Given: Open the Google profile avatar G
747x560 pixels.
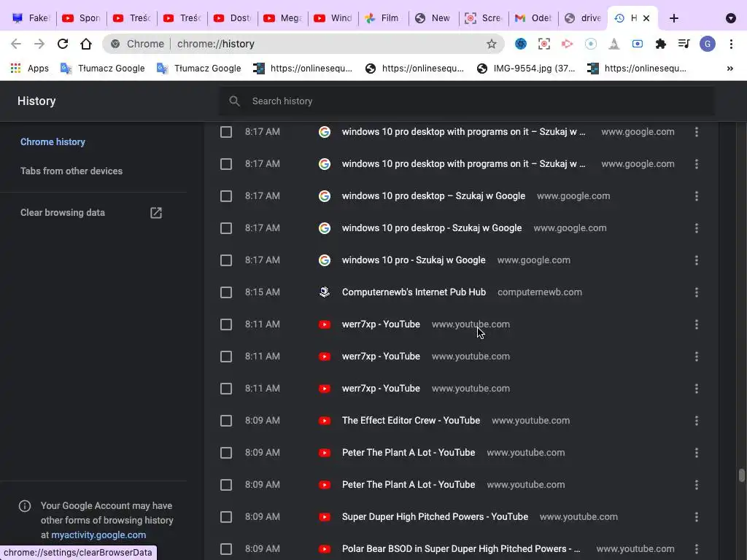Looking at the screenshot, I should coord(707,44).
